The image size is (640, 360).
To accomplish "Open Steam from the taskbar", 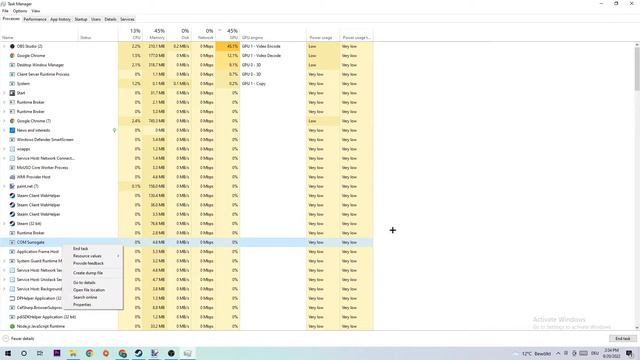I will [x=138, y=353].
